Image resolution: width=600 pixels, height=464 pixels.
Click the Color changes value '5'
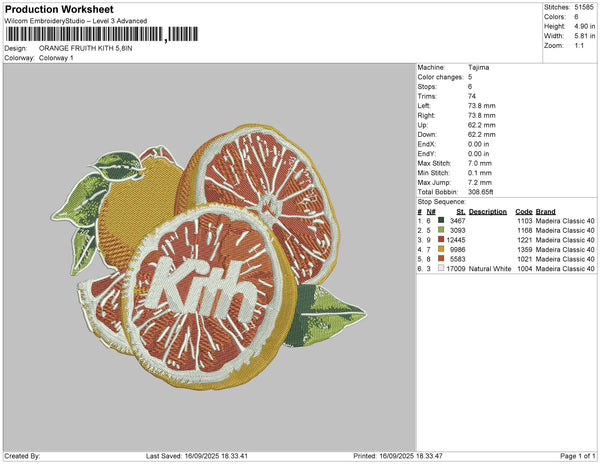click(x=470, y=77)
